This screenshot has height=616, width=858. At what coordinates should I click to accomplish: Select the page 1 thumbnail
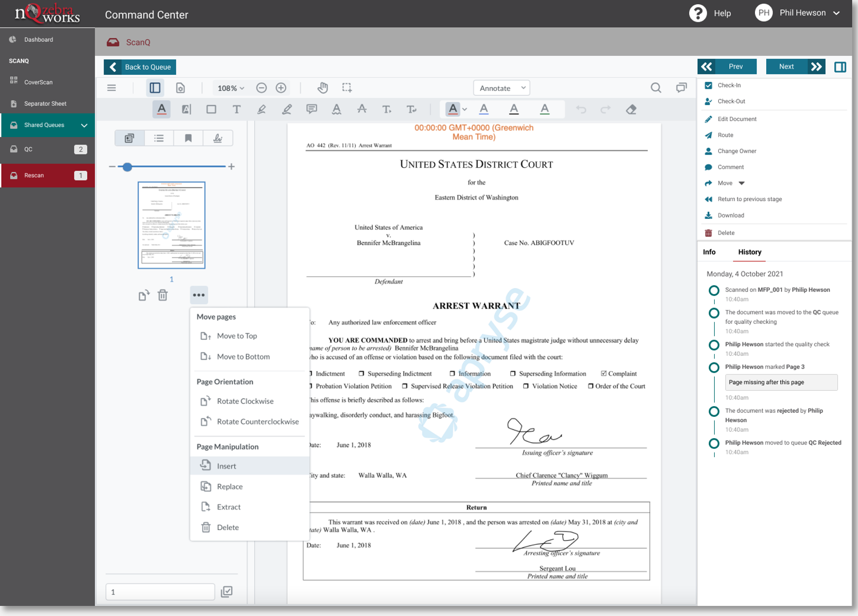coord(171,225)
